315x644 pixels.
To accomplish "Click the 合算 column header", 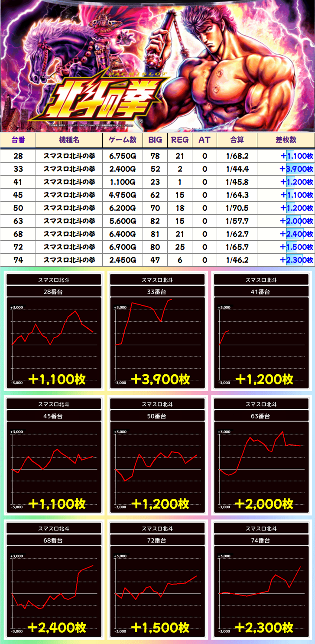I will coord(237,140).
